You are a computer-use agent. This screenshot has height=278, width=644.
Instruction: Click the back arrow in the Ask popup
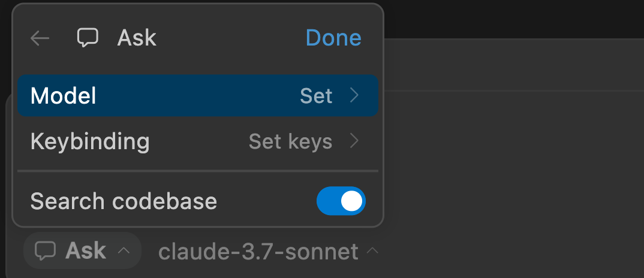pyautogui.click(x=40, y=38)
